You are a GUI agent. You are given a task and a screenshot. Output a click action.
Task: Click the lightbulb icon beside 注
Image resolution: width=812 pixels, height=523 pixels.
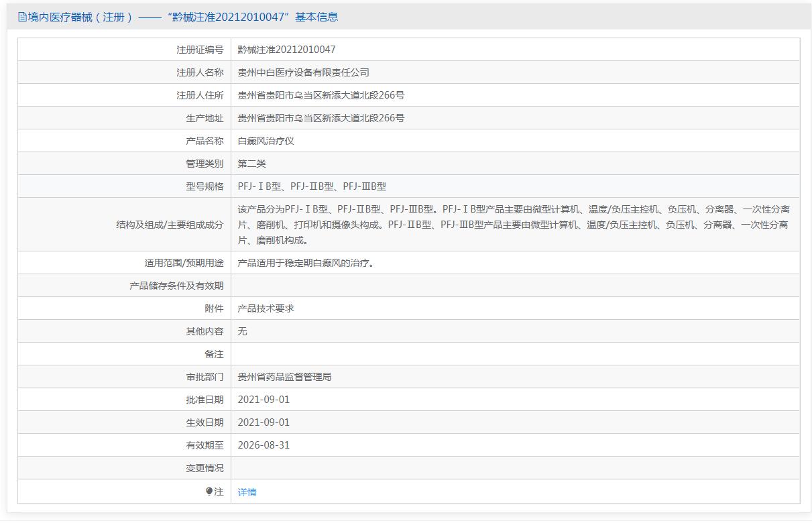(x=209, y=491)
